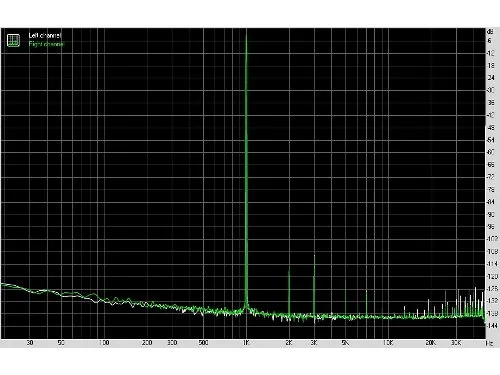Click the -144 dB scale label
This screenshot has height=375, width=500.
(x=492, y=325)
